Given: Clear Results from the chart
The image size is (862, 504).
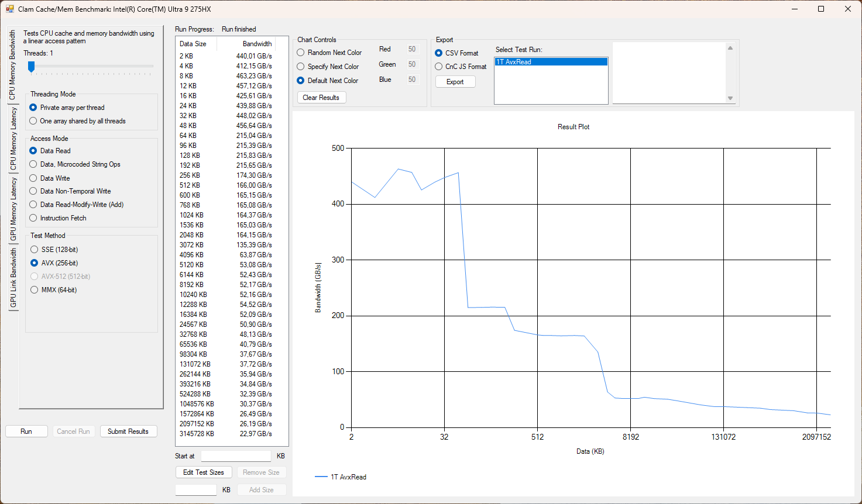Looking at the screenshot, I should 321,98.
